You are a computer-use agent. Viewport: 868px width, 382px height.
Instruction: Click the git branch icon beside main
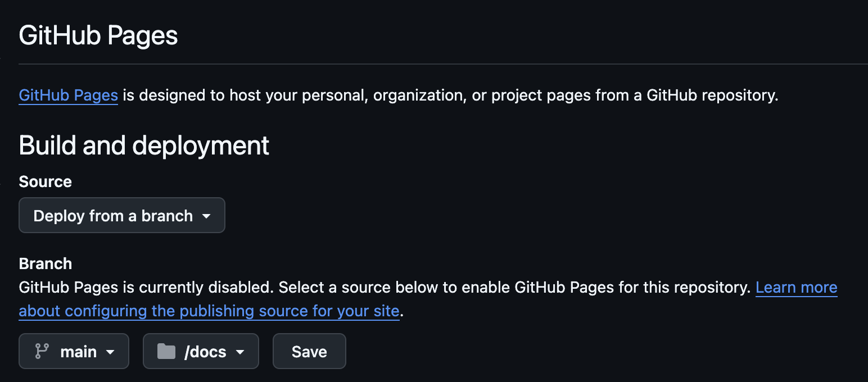tap(42, 352)
